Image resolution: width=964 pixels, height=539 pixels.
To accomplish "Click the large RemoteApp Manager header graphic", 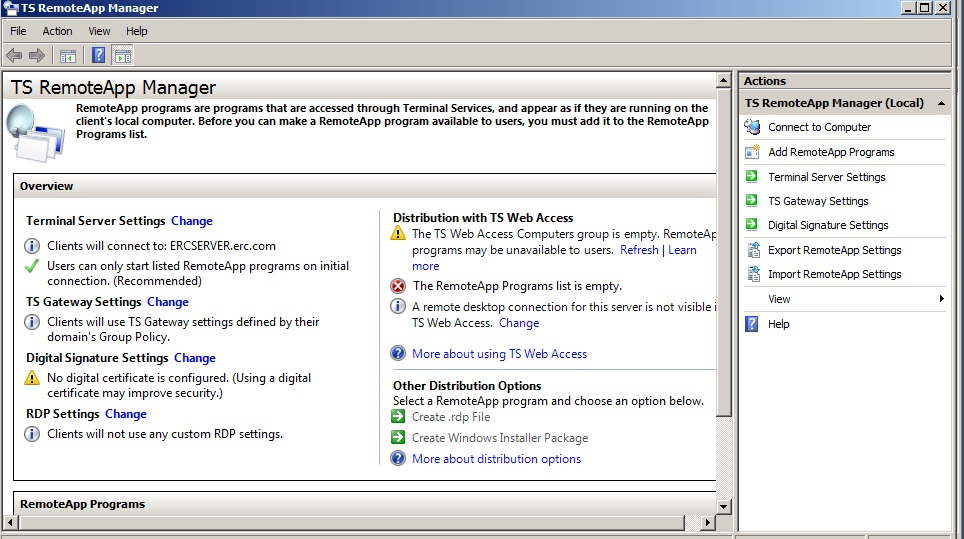I will pos(35,133).
